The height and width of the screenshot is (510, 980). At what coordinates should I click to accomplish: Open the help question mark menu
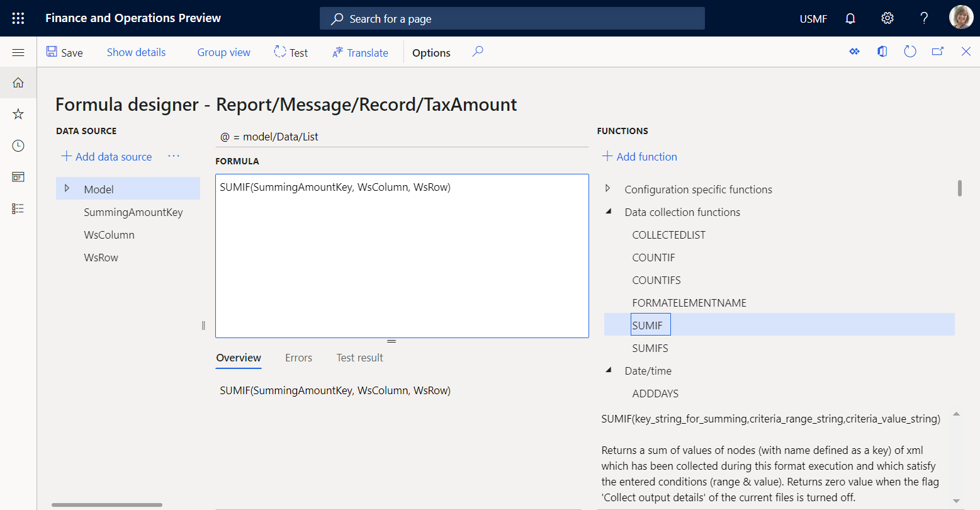tap(924, 18)
